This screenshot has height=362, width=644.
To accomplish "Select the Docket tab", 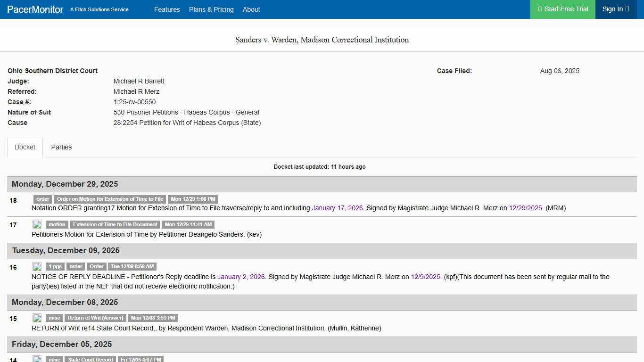I will [x=25, y=147].
